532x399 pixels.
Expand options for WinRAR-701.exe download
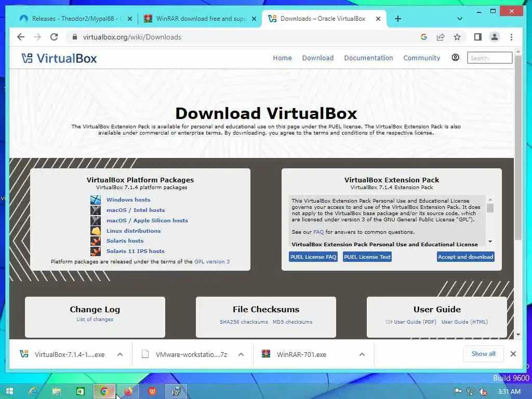pos(362,354)
